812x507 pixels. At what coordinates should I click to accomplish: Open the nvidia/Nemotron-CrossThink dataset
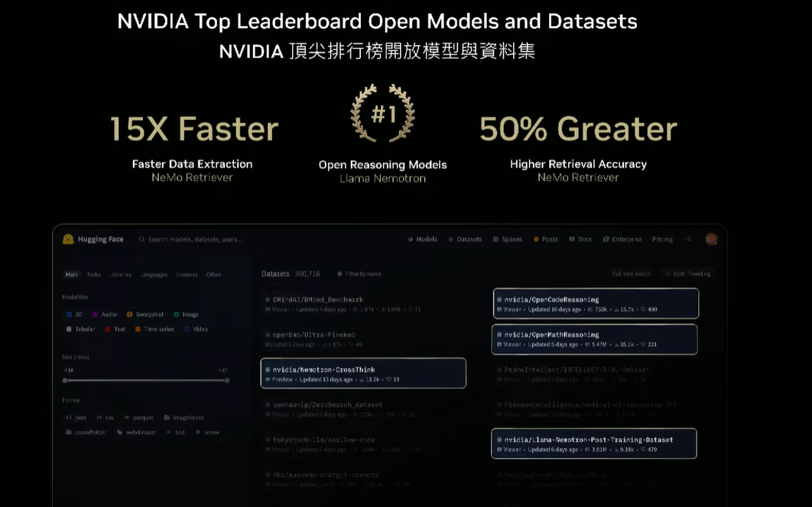(363, 373)
